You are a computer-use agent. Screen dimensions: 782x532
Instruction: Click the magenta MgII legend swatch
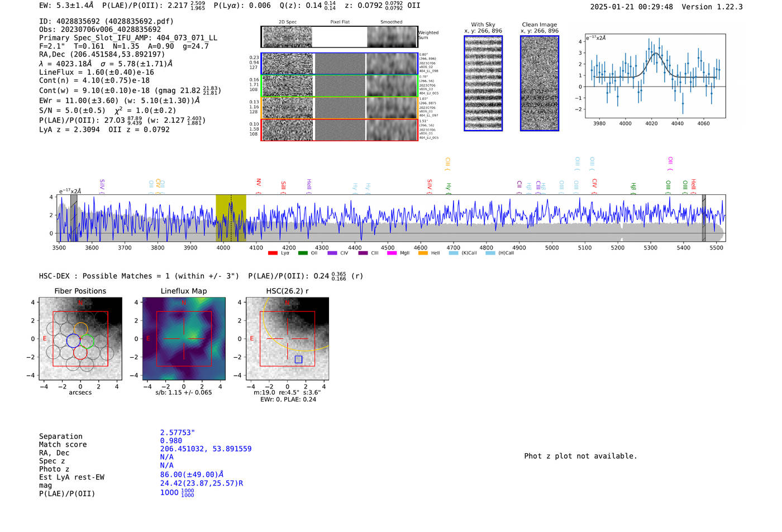(392, 253)
